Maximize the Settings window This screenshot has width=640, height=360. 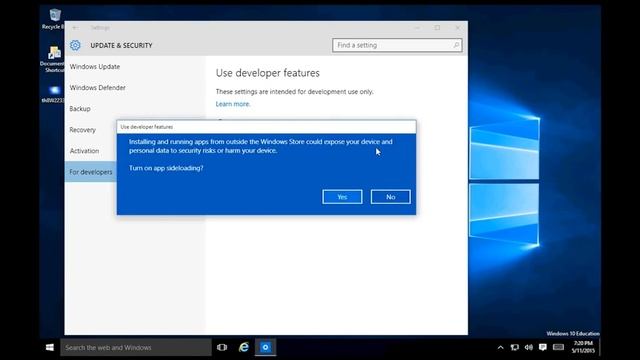(437, 28)
